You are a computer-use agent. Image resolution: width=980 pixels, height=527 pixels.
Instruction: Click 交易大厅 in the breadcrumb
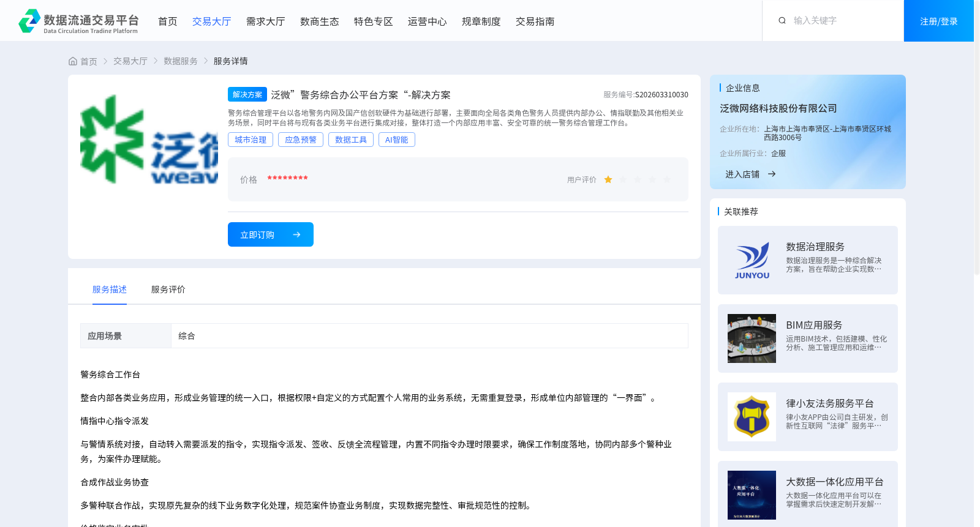130,61
